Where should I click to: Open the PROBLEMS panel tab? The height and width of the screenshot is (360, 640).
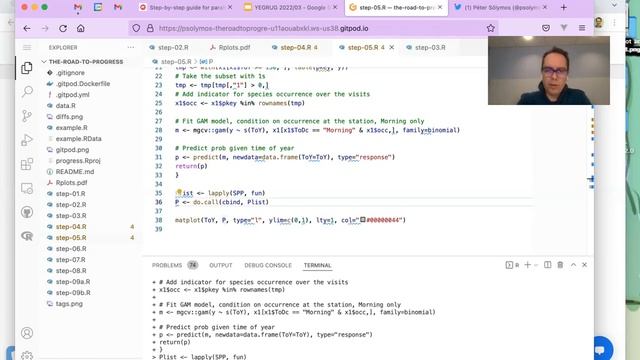(x=167, y=265)
